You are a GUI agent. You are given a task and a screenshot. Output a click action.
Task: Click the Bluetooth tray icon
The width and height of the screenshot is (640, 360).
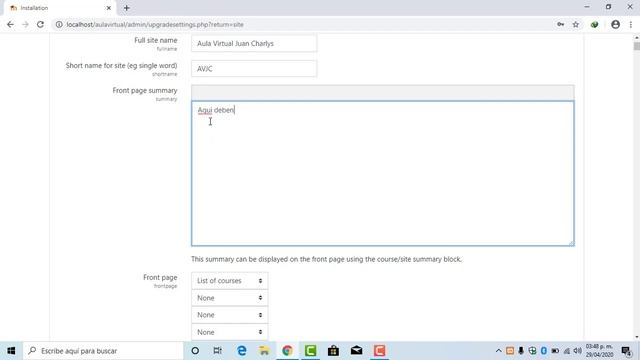click(544, 351)
